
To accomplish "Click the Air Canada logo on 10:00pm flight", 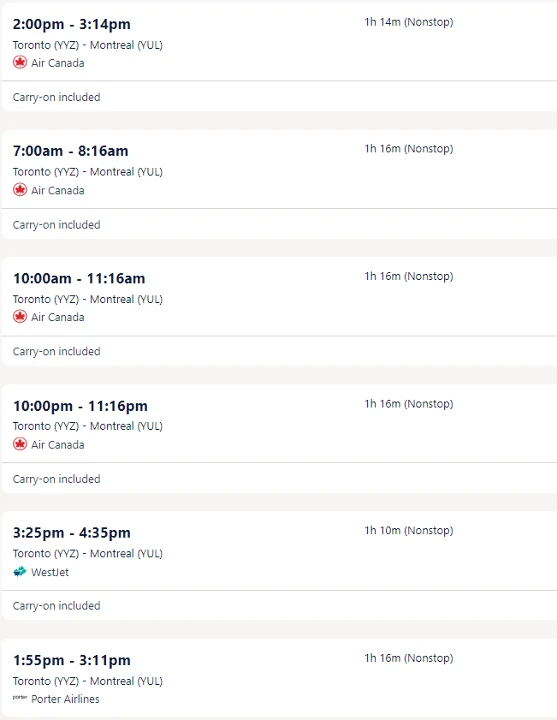I will (20, 444).
